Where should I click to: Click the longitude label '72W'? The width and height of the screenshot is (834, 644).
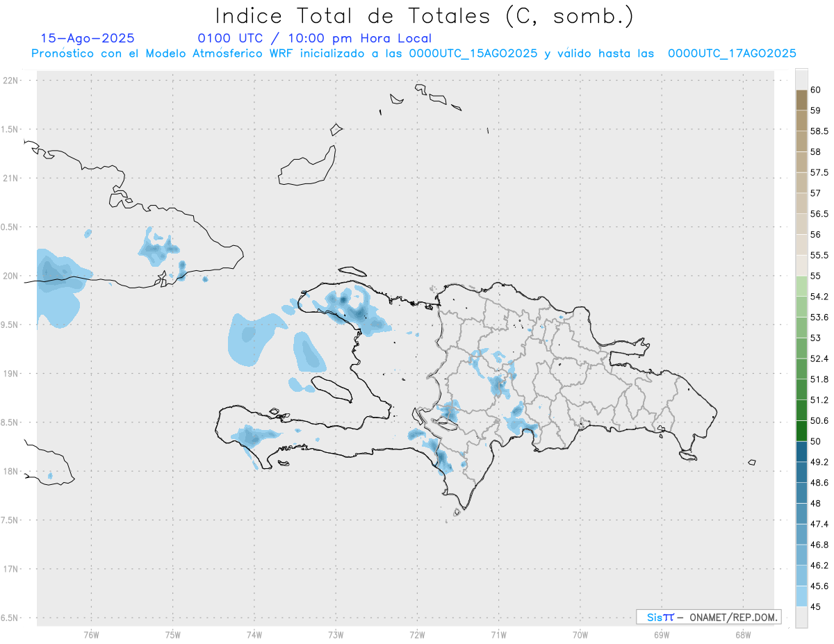[417, 635]
